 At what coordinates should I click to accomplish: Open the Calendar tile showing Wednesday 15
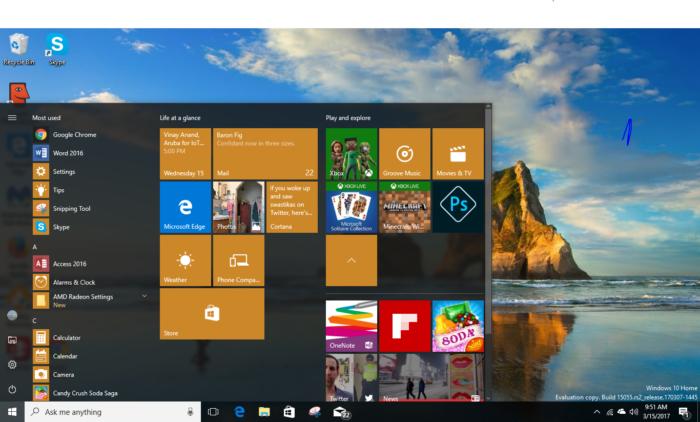(x=185, y=154)
